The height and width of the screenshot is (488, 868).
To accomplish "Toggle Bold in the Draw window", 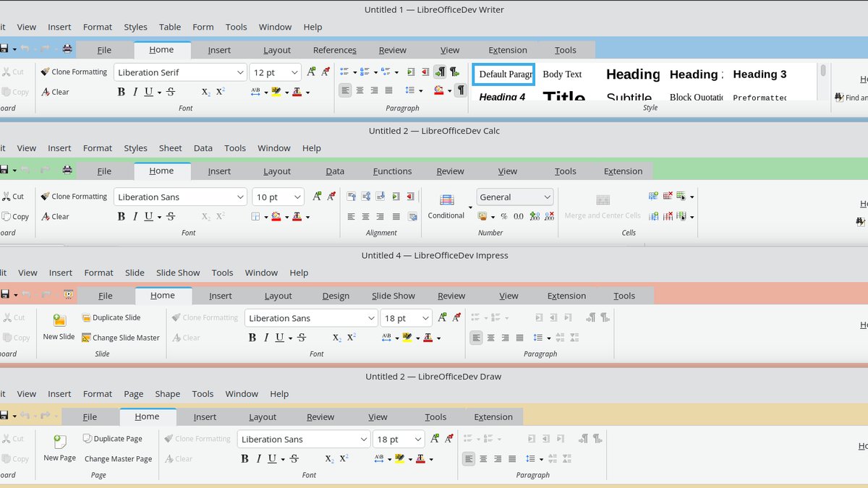I will click(x=244, y=458).
